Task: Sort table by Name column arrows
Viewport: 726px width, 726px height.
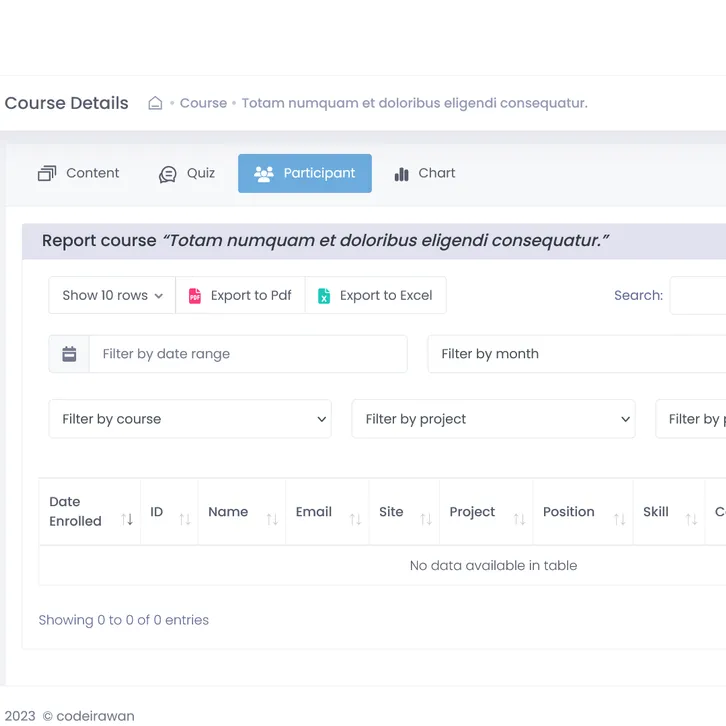Action: click(x=272, y=519)
